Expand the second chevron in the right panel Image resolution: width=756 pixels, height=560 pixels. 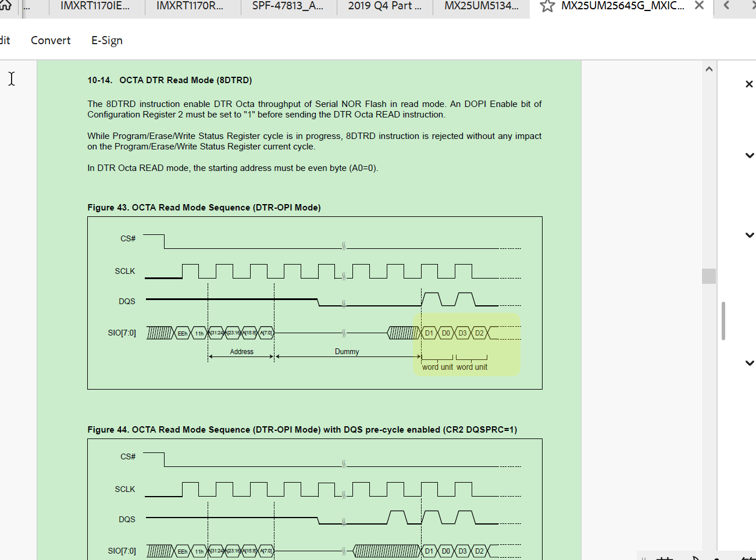pyautogui.click(x=750, y=235)
